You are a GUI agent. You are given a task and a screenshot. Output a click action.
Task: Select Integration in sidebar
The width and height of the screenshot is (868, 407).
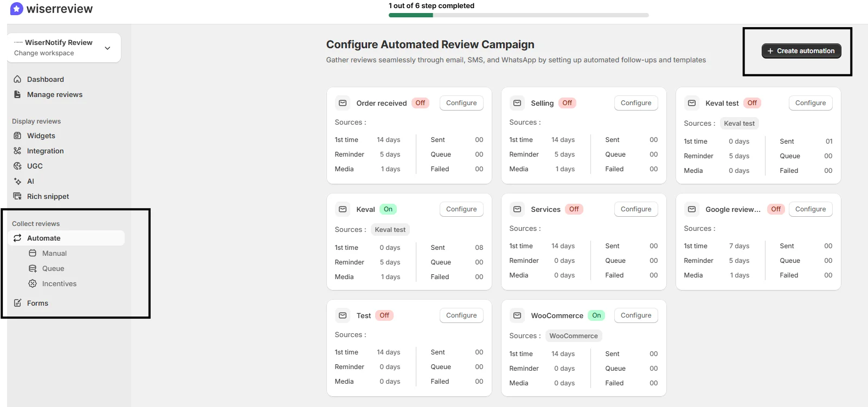(46, 151)
